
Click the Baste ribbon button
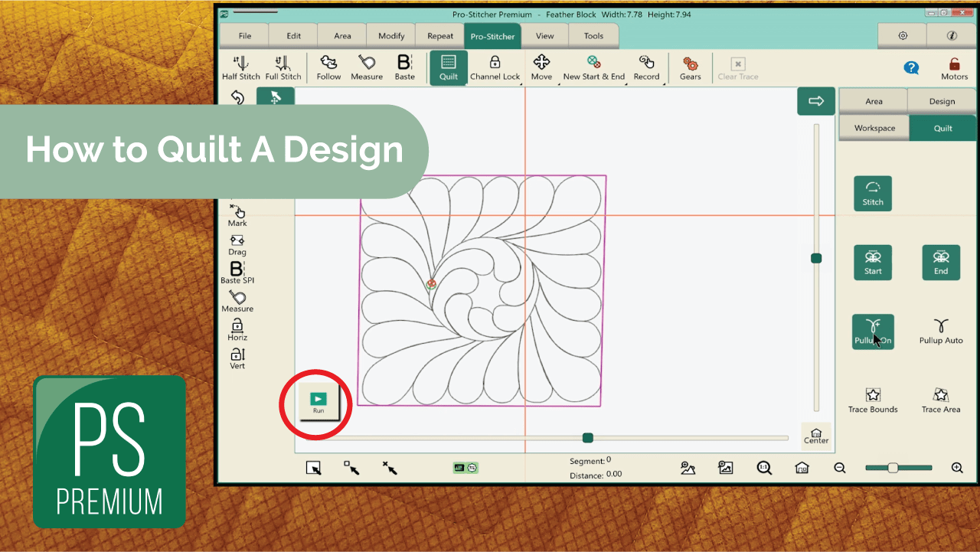[405, 68]
